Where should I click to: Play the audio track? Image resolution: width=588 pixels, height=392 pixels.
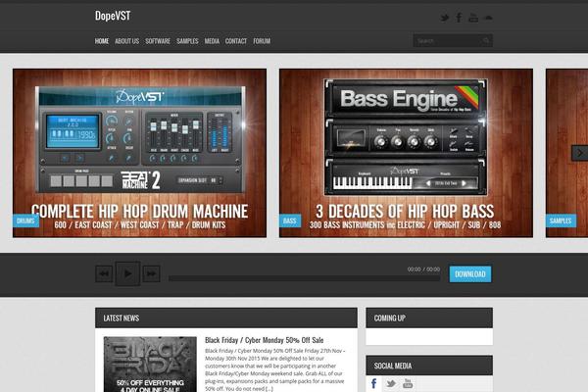(127, 273)
